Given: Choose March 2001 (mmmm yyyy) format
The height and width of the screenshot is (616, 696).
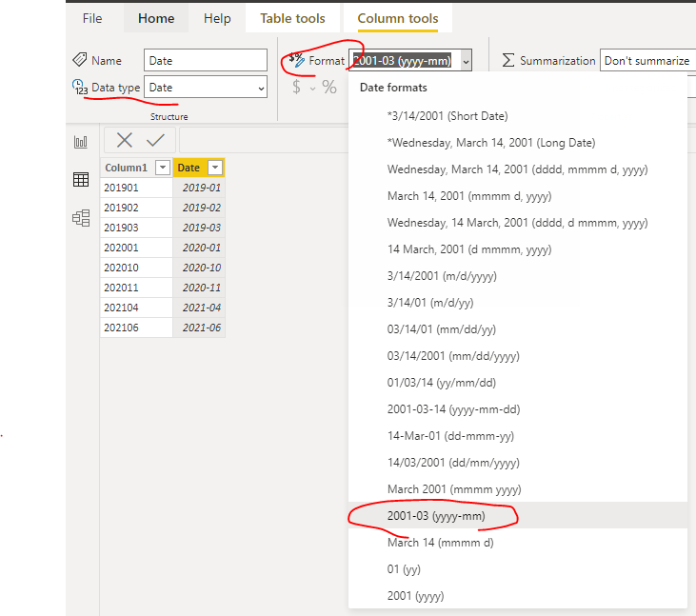Looking at the screenshot, I should pos(518,488).
